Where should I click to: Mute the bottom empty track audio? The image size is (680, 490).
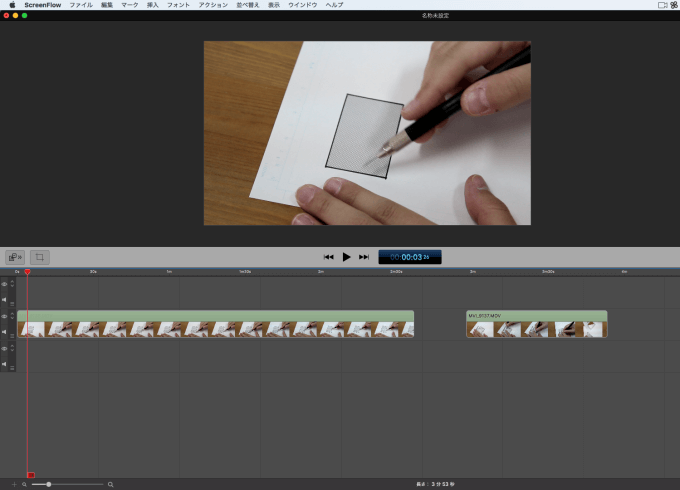(x=4, y=364)
